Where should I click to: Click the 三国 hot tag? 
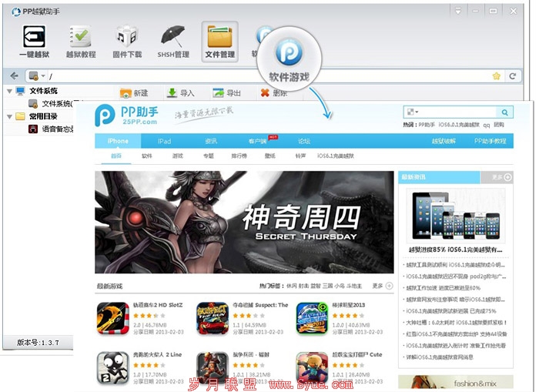327,286
